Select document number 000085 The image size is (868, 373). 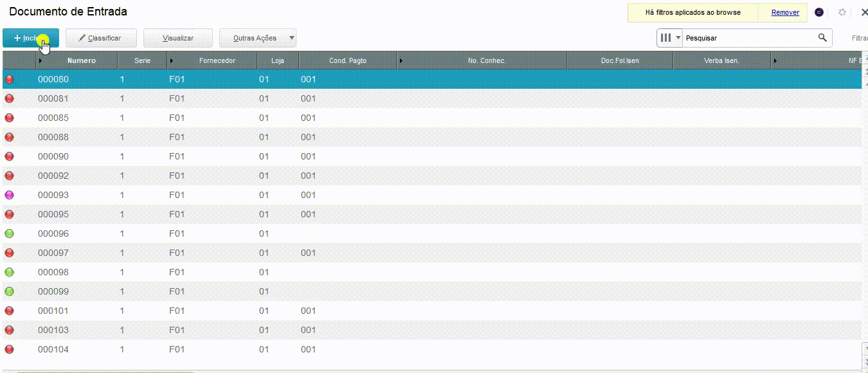53,118
